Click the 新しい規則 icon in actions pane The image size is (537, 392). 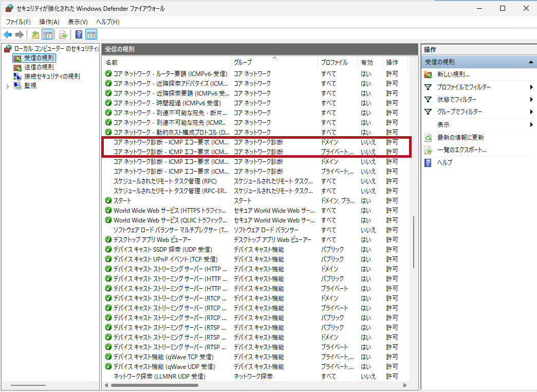pyautogui.click(x=428, y=74)
